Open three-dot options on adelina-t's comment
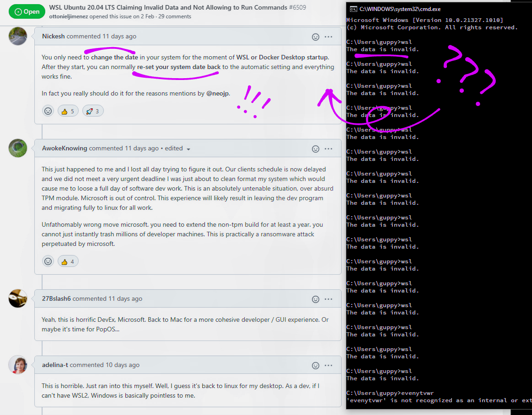The height and width of the screenshot is (415, 532). coord(328,365)
